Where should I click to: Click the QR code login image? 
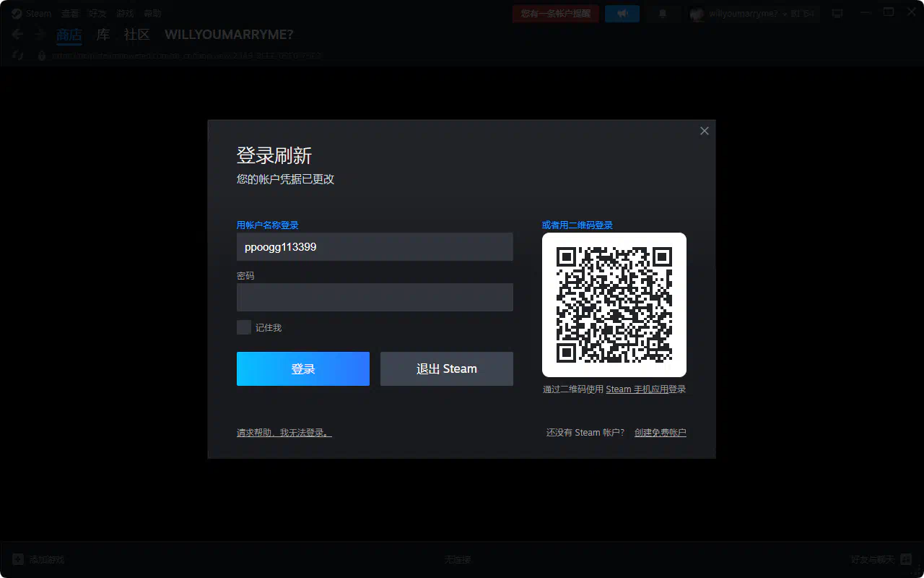[614, 305]
